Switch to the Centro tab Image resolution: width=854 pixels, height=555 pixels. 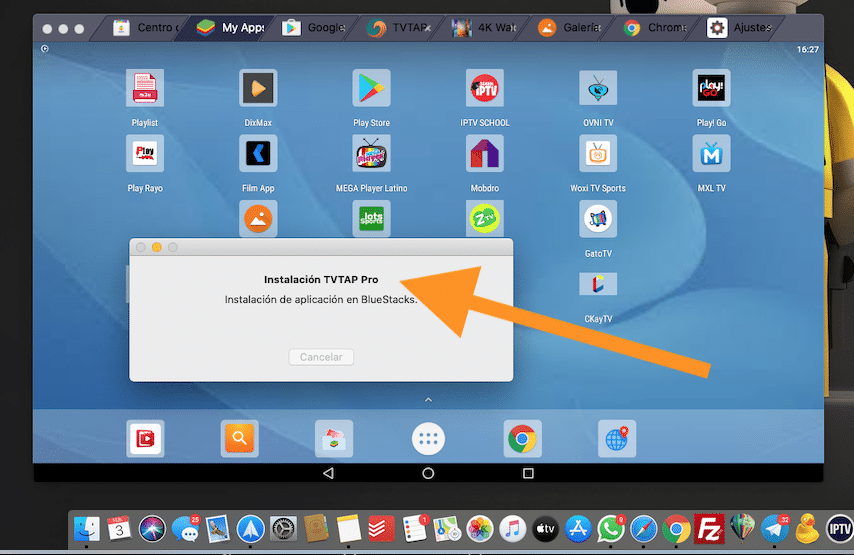pos(143,27)
